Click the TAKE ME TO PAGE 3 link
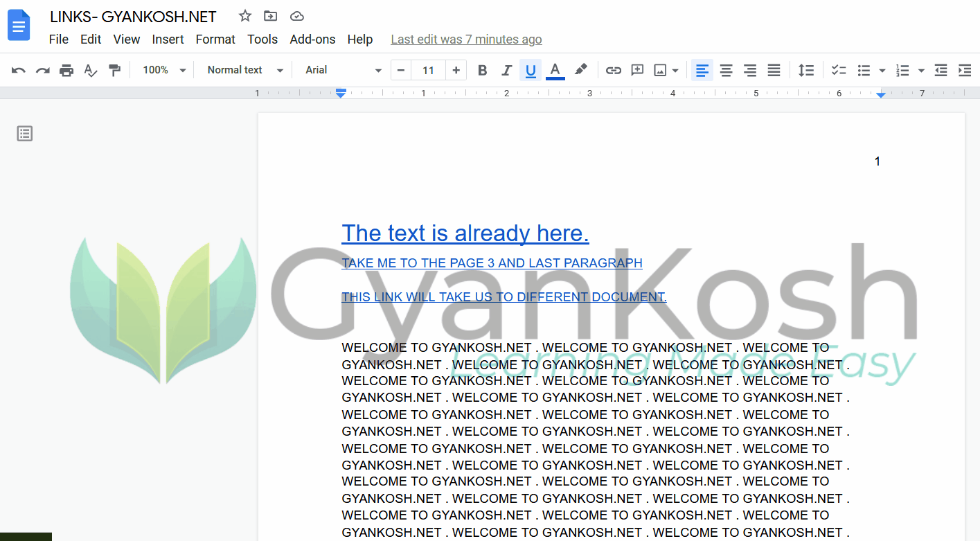 point(492,263)
